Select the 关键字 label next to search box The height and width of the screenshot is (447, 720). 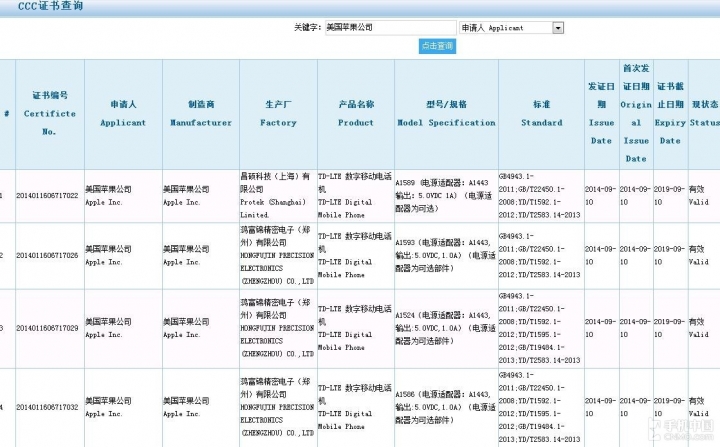(x=307, y=28)
